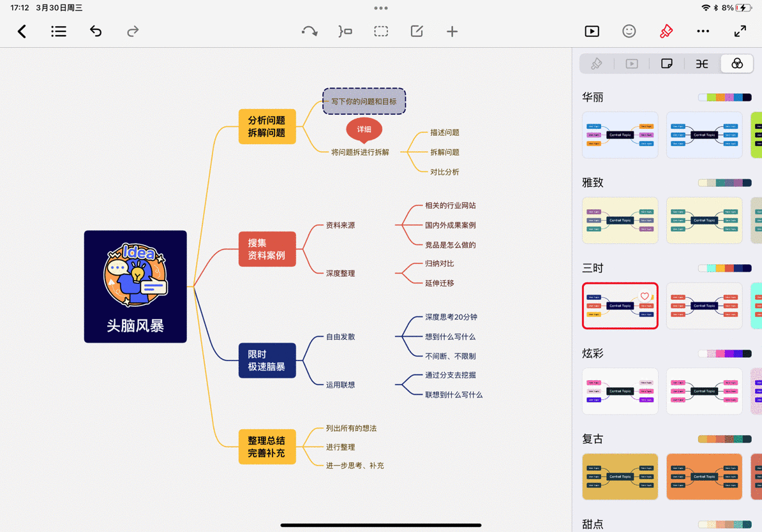
Task: Switch to the sticky note tab
Action: pyautogui.click(x=667, y=63)
